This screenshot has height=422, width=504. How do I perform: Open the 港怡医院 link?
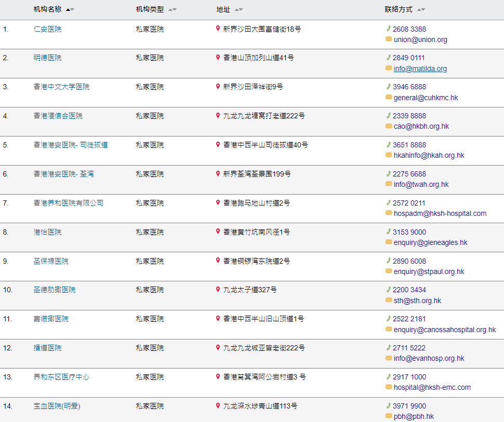(x=48, y=232)
